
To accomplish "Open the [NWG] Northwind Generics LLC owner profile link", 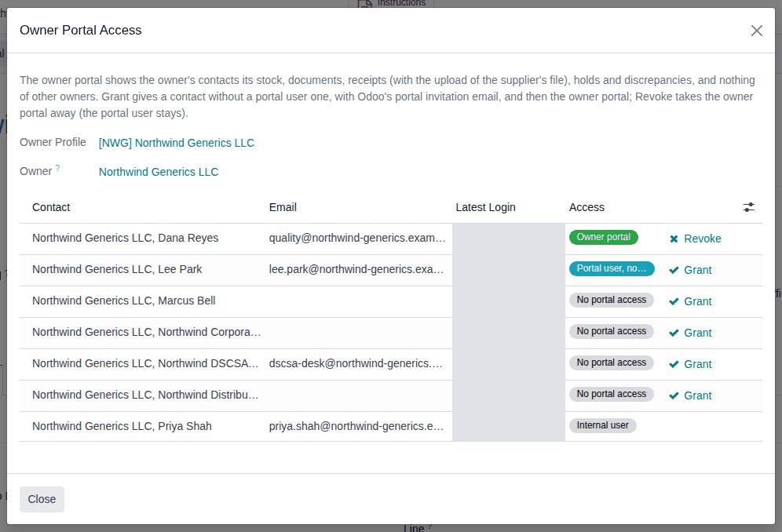I will tap(177, 143).
